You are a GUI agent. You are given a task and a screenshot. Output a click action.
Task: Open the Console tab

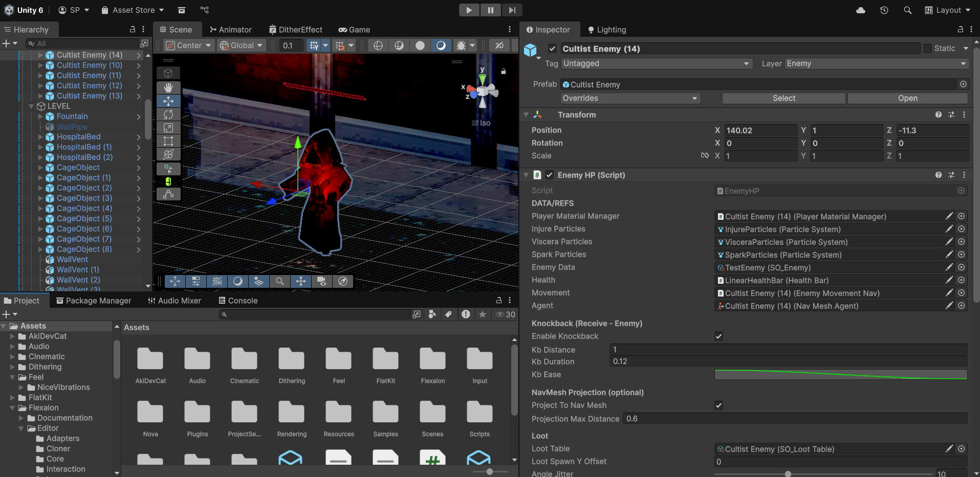238,301
